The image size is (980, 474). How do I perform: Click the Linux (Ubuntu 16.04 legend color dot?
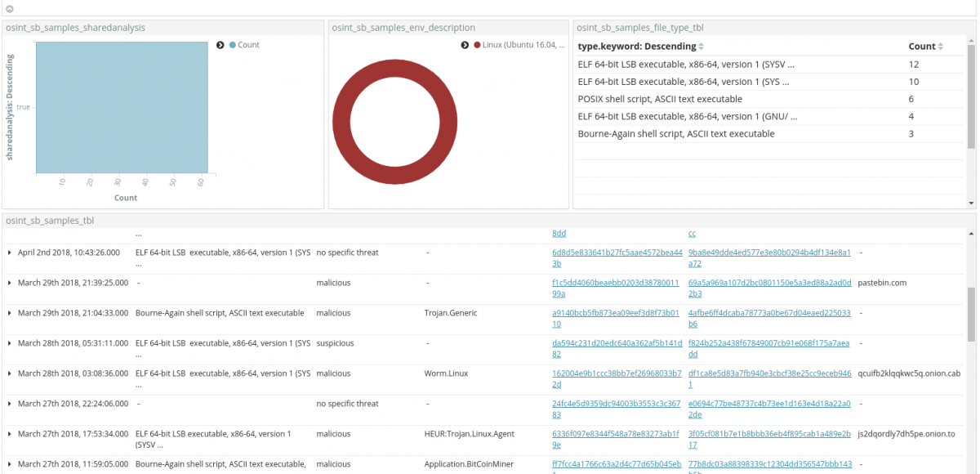click(477, 45)
